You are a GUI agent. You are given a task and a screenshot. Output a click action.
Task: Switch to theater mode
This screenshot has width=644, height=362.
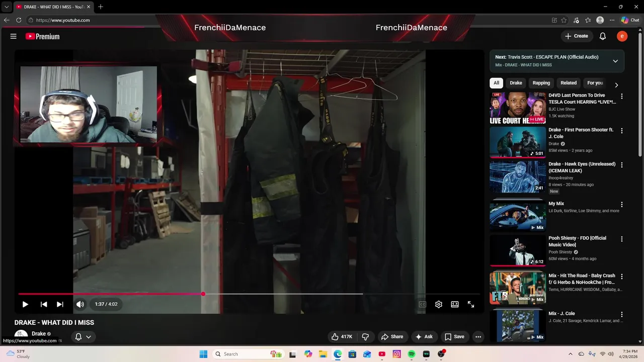[455, 304]
